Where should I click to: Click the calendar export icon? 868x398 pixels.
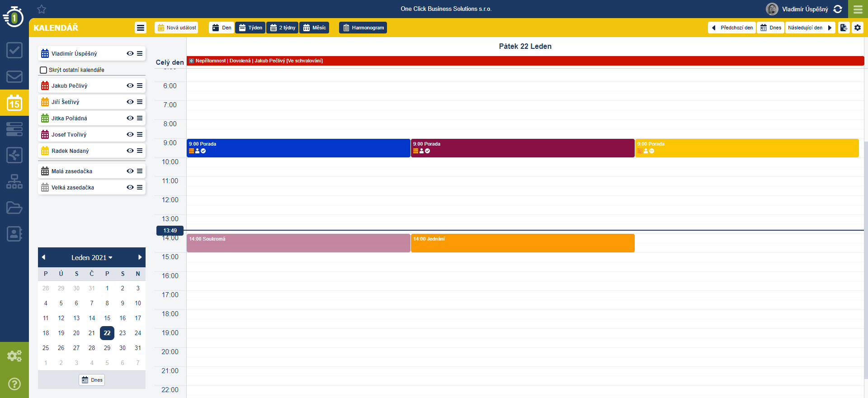[x=844, y=28]
